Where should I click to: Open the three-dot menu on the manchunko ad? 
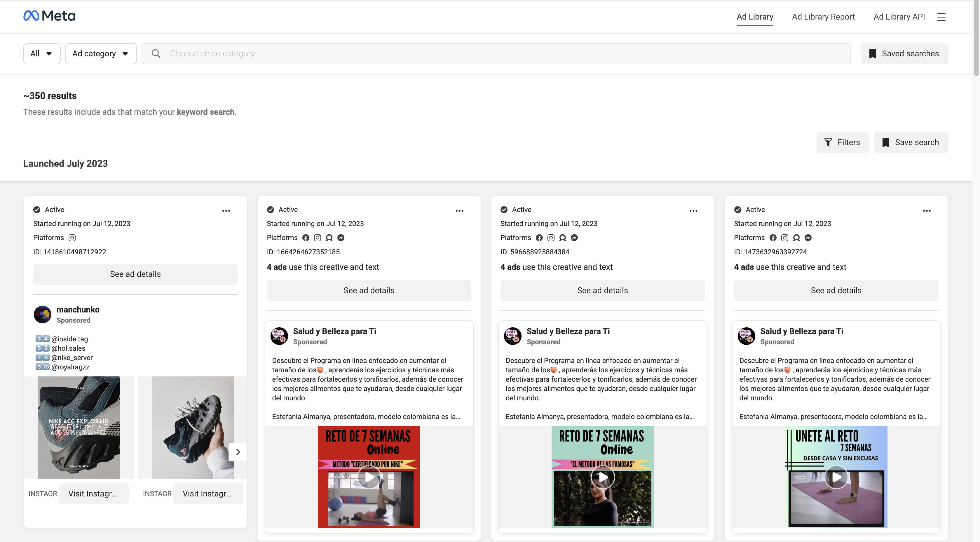(226, 211)
